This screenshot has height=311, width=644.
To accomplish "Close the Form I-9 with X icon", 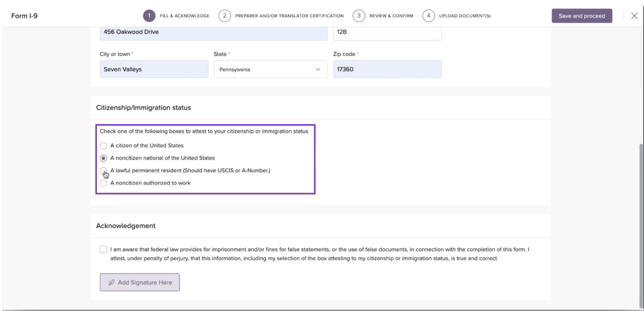I will point(634,16).
